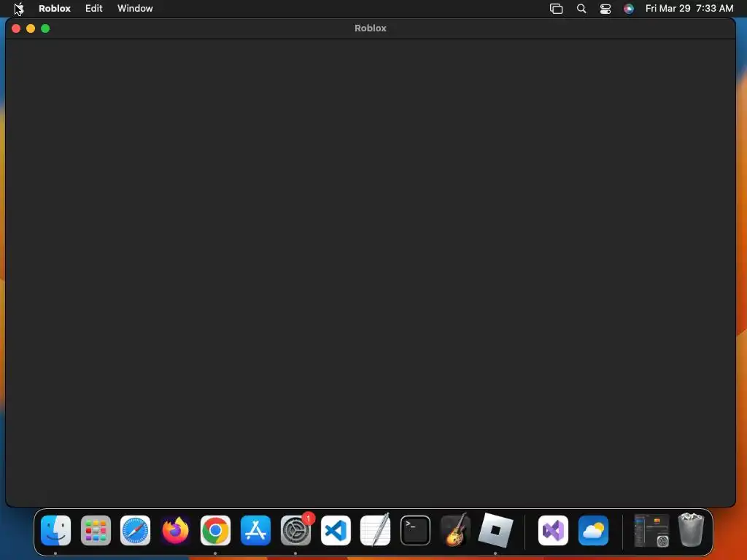
Task: Launch Siri from the menu bar
Action: point(628,9)
